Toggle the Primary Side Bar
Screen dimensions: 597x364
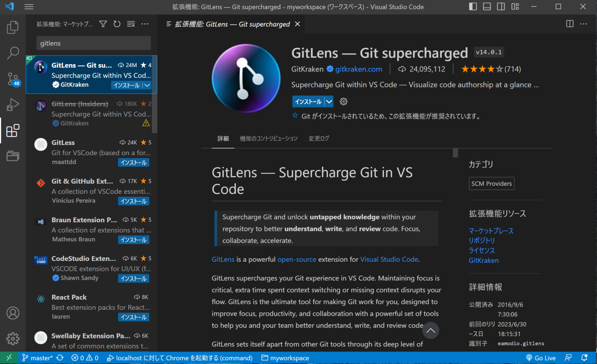[473, 6]
